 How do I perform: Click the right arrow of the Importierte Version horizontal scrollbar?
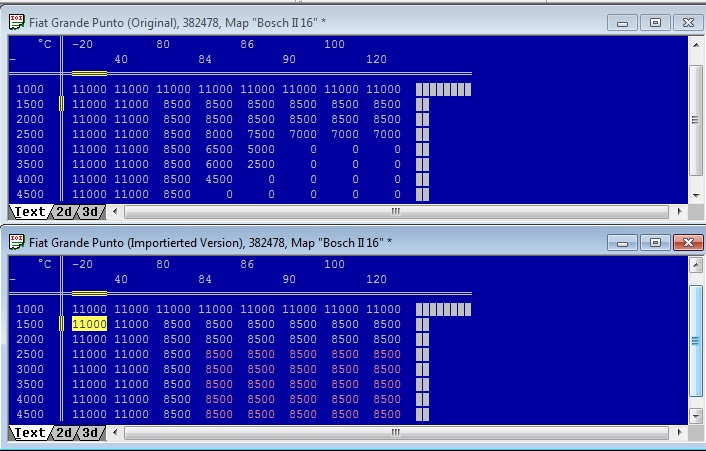coord(681,433)
